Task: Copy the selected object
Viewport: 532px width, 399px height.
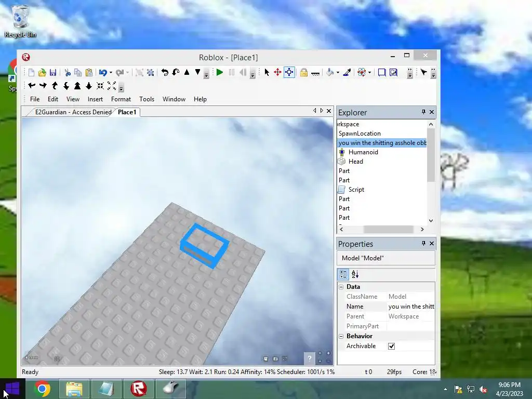Action: click(x=78, y=72)
